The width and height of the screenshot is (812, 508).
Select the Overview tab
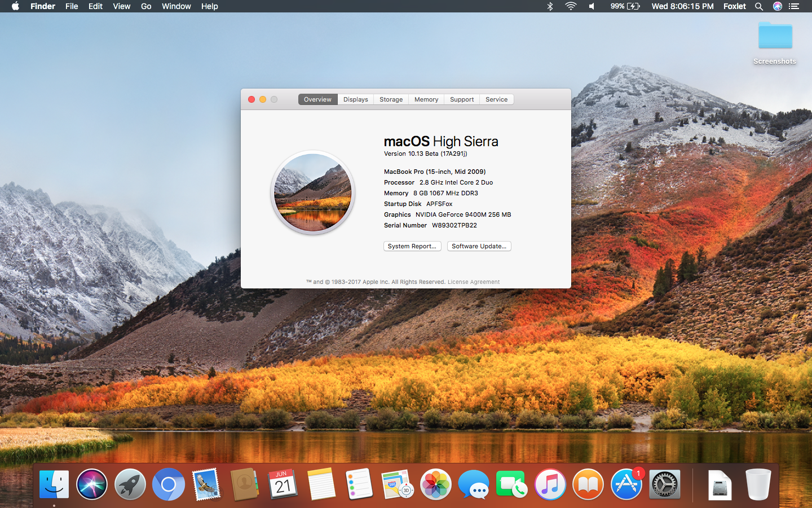point(317,99)
